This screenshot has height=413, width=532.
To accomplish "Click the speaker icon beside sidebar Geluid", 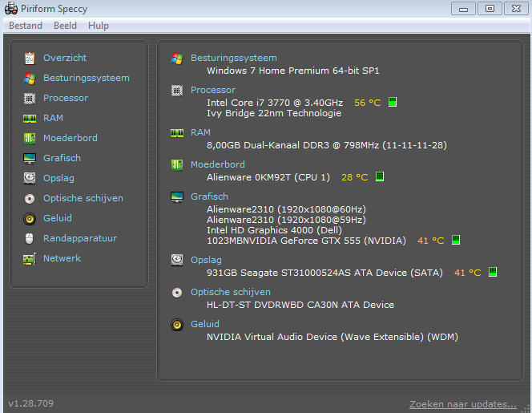I will click(30, 219).
